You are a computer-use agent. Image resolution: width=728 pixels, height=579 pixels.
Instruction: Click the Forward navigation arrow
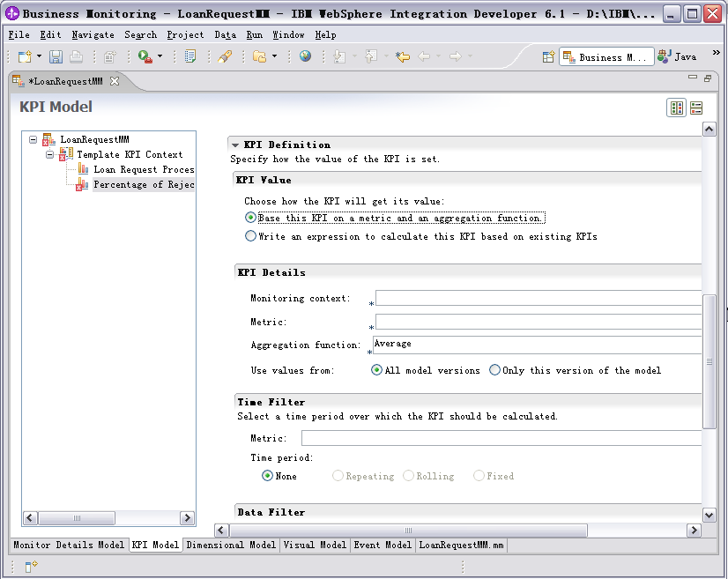tap(456, 56)
